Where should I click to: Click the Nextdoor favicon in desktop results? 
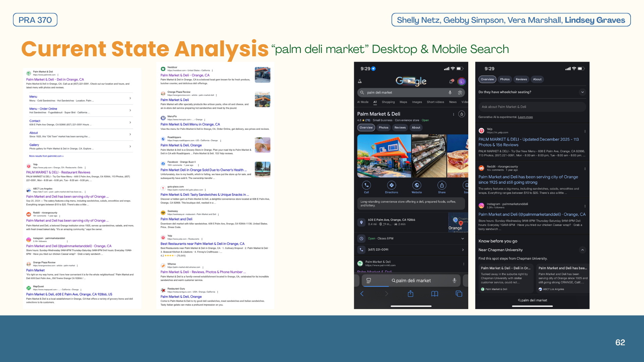pos(163,69)
